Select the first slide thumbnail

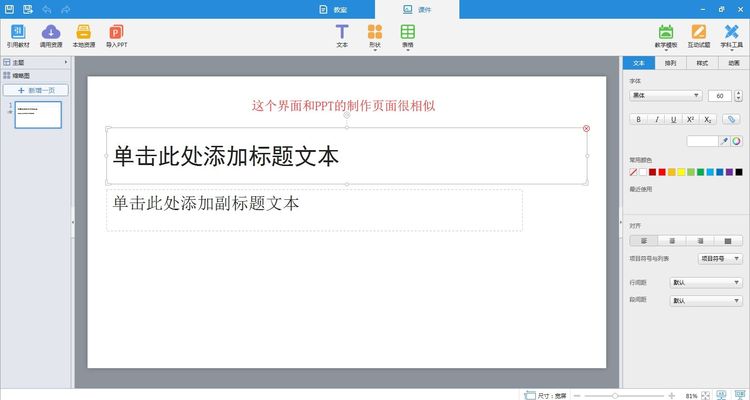pos(38,115)
